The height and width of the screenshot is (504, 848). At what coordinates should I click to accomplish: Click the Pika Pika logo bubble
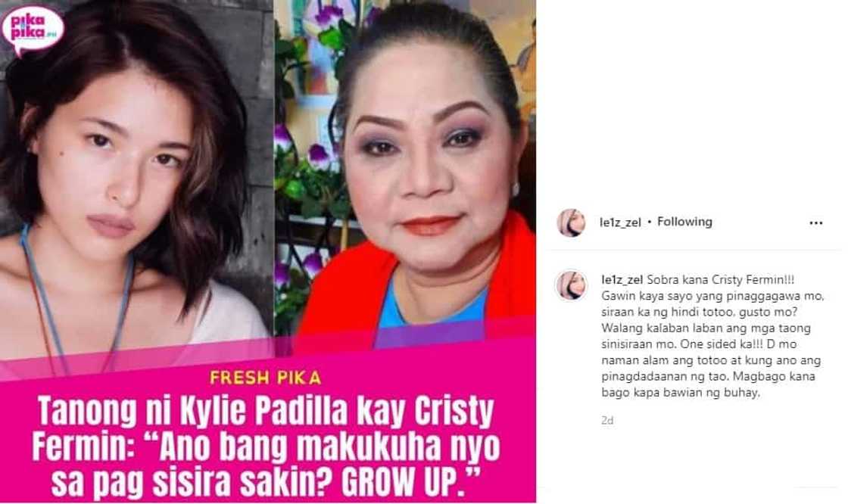33,30
